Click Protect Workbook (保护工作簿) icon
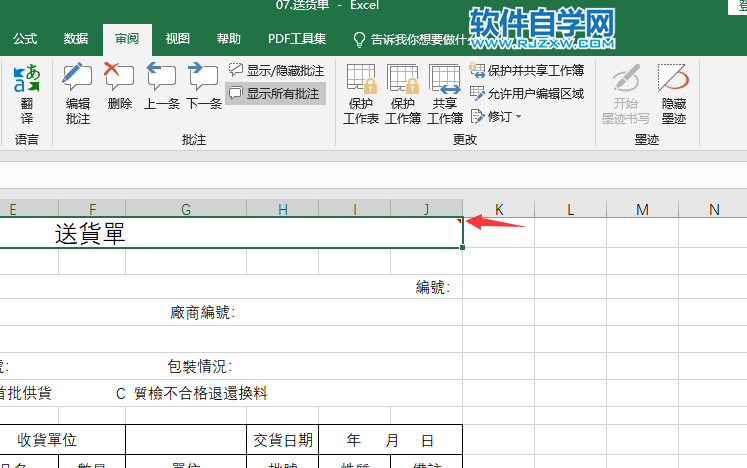Image resolution: width=747 pixels, height=468 pixels. [x=403, y=93]
